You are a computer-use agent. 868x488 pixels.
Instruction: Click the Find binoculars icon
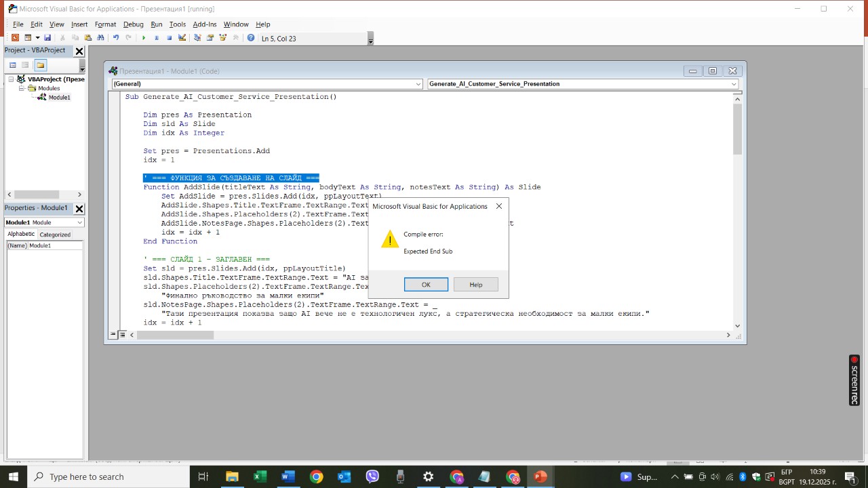click(x=100, y=38)
